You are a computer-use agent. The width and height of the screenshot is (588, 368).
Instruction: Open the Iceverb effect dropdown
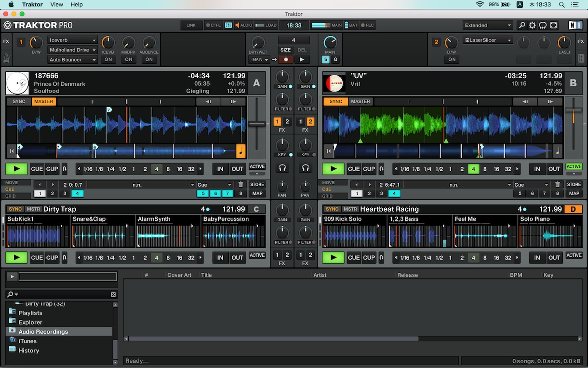72,40
